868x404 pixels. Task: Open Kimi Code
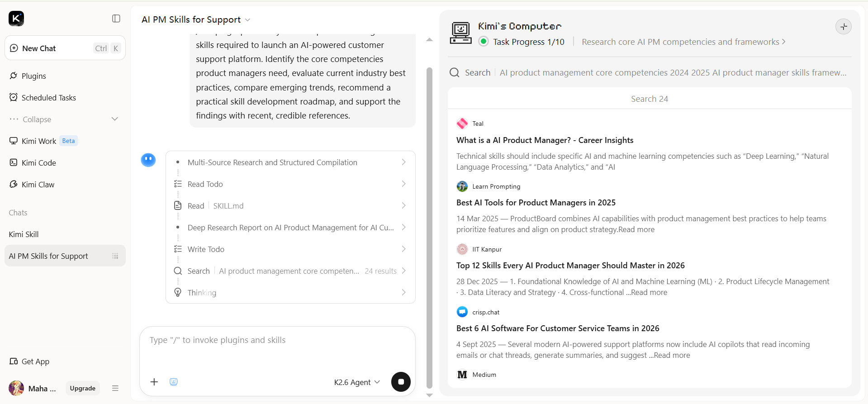coord(65,163)
